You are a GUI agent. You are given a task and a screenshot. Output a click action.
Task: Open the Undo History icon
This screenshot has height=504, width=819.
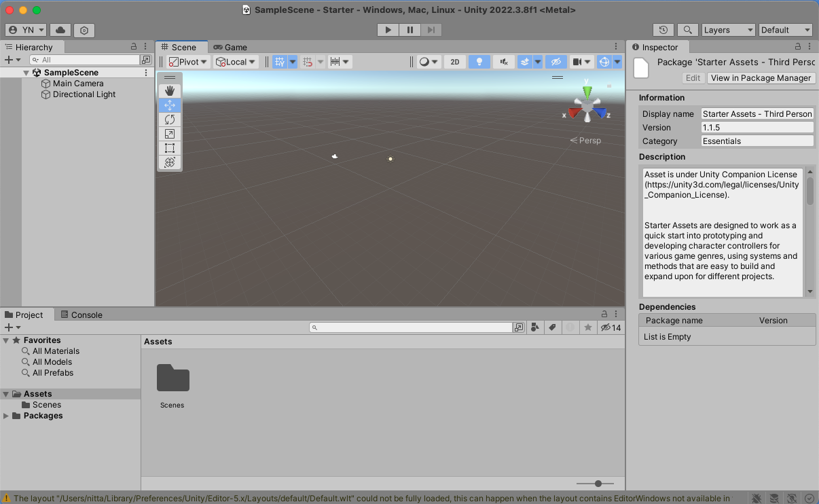tap(663, 30)
